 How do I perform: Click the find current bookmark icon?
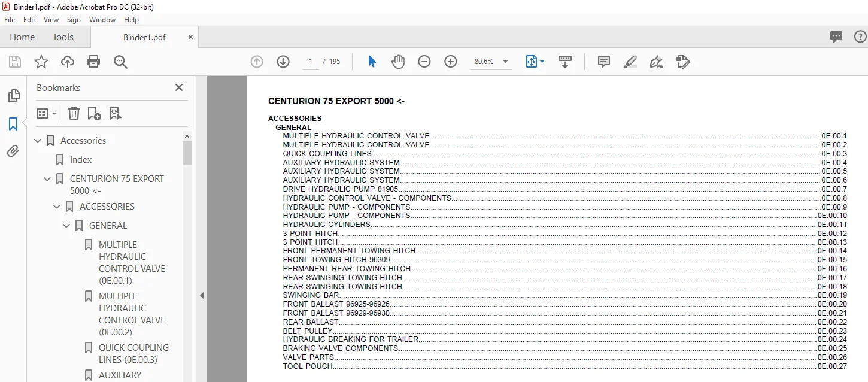(x=115, y=113)
